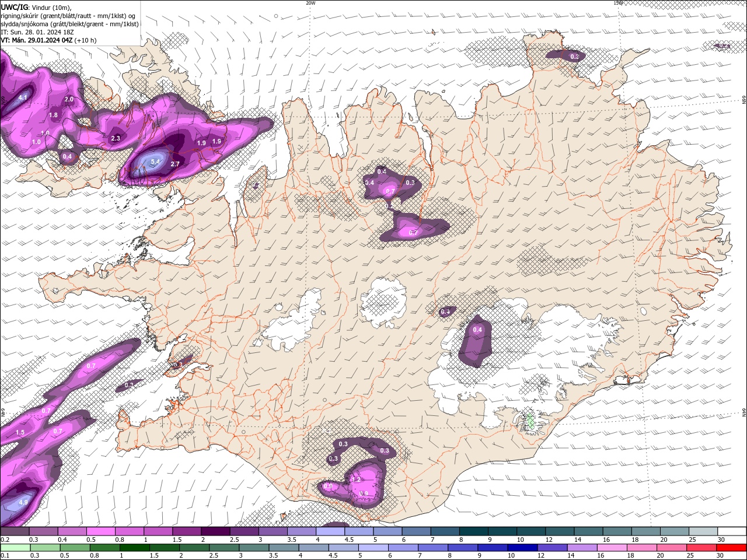The height and width of the screenshot is (560, 747).
Task: Click the 5.4 precipitation maximum value
Action: (x=155, y=162)
